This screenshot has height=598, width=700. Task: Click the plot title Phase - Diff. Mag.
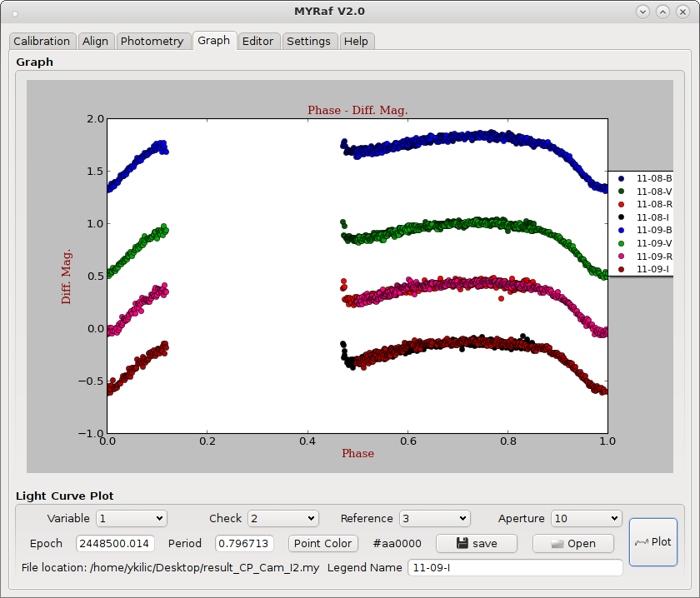point(357,110)
